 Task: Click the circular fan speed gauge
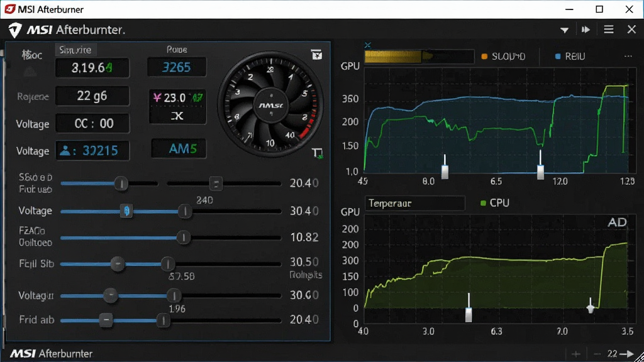270,105
